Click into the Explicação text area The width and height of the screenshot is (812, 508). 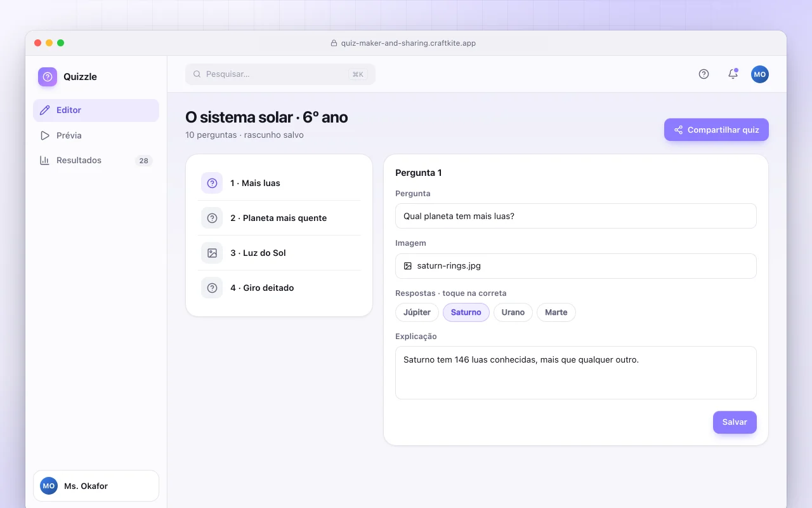coord(576,373)
